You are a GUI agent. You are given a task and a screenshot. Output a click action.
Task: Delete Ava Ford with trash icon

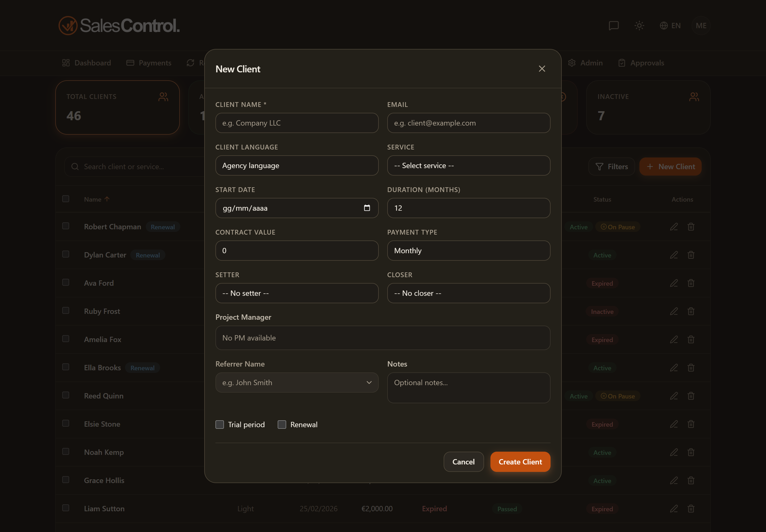[x=691, y=283]
